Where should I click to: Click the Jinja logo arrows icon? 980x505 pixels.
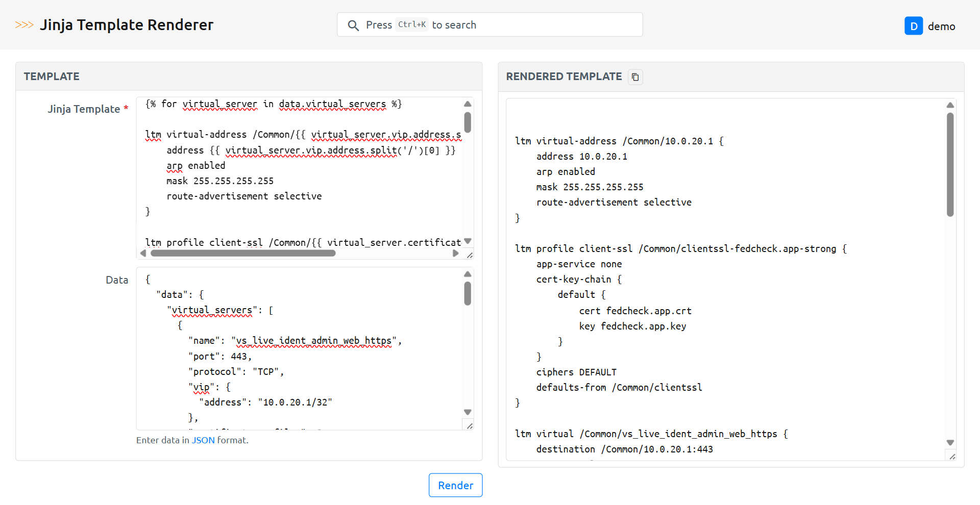pyautogui.click(x=24, y=25)
